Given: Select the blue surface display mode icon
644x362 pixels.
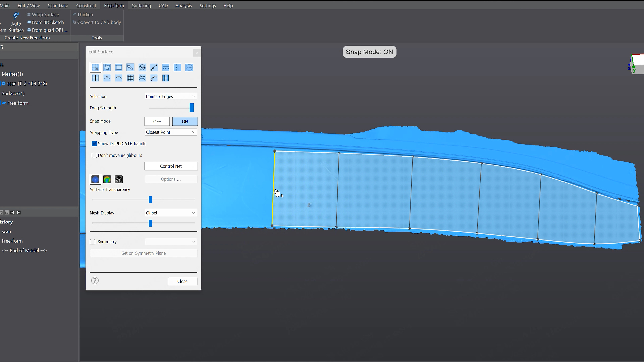Looking at the screenshot, I should [95, 179].
